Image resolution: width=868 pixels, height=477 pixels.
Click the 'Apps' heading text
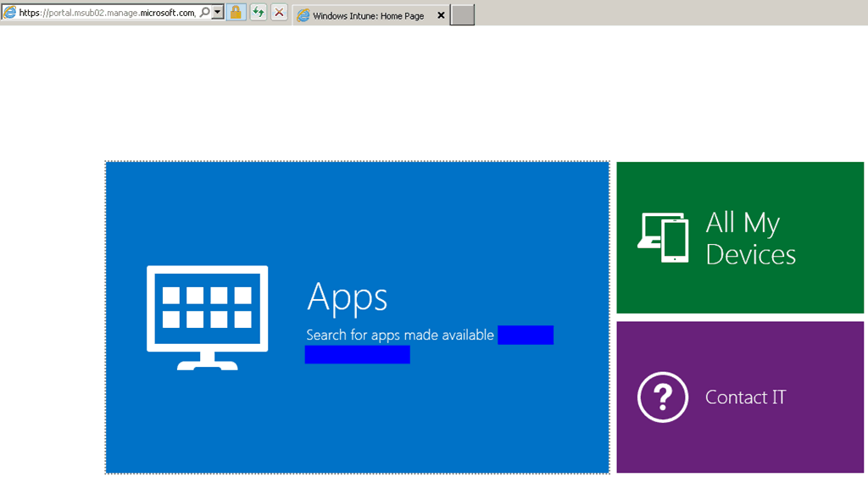point(347,298)
